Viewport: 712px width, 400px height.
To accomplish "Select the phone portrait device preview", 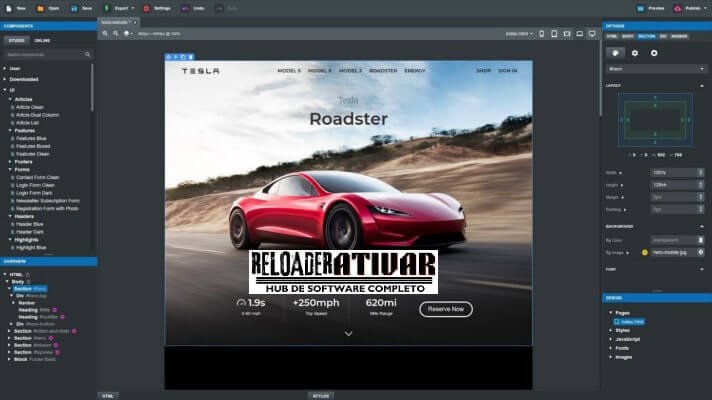I will point(542,34).
